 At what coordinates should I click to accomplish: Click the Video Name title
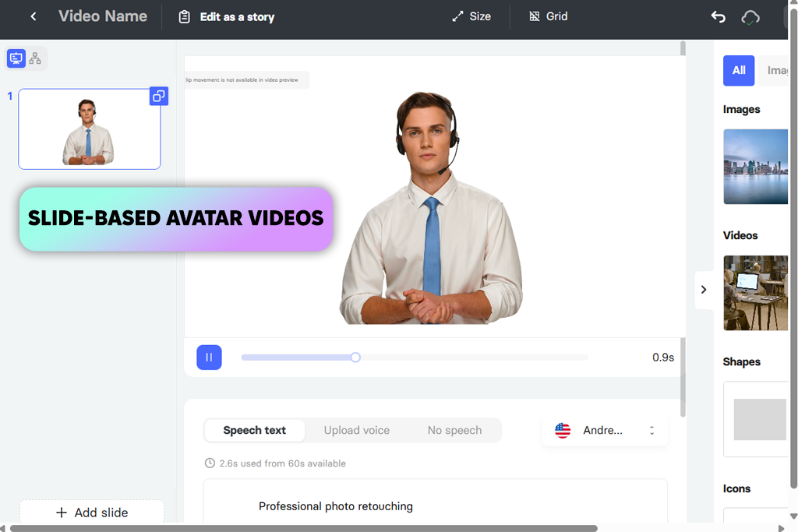click(x=103, y=16)
